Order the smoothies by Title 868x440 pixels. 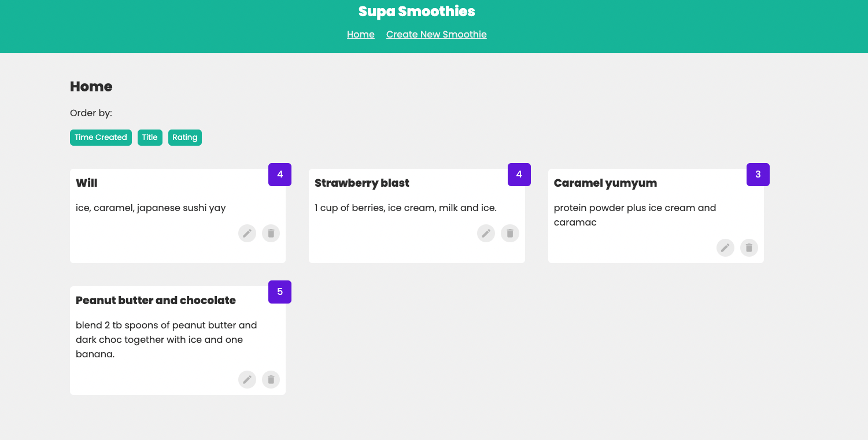(150, 138)
